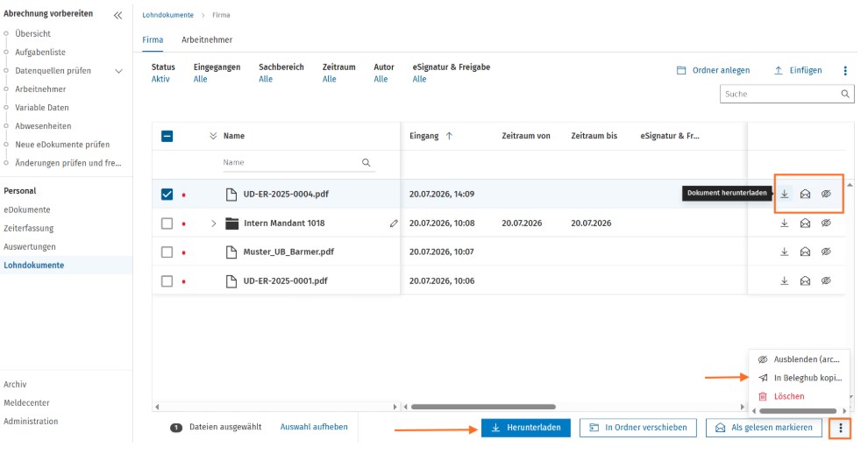Click the file icon of UD-ER-2025-0004.pdf
Screen dimensions: 868x454
pos(231,195)
